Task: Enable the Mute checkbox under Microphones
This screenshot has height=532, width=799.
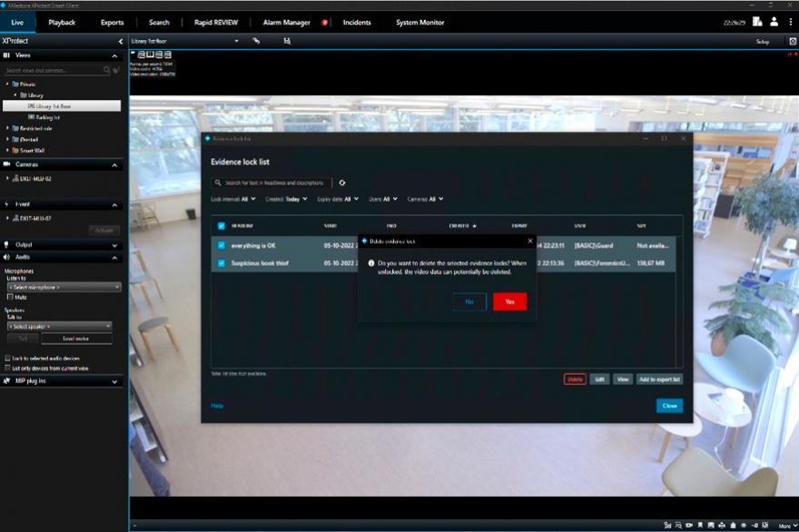Action: [x=10, y=297]
